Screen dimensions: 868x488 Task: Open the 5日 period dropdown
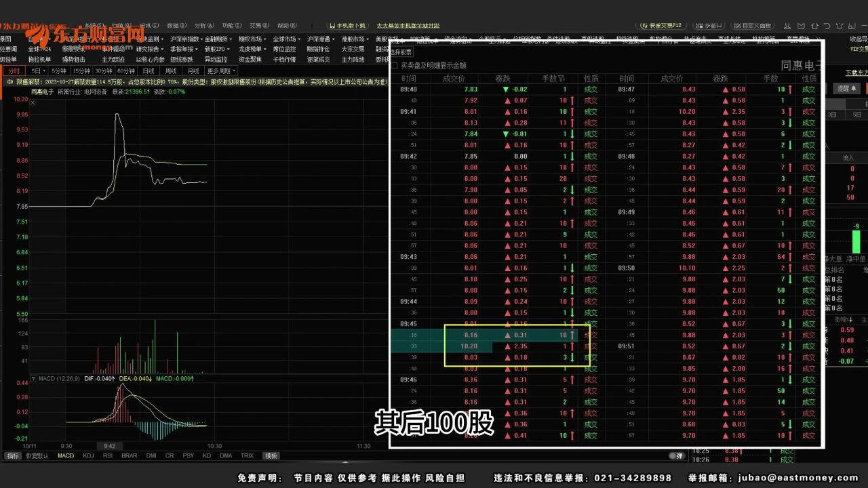(x=38, y=70)
